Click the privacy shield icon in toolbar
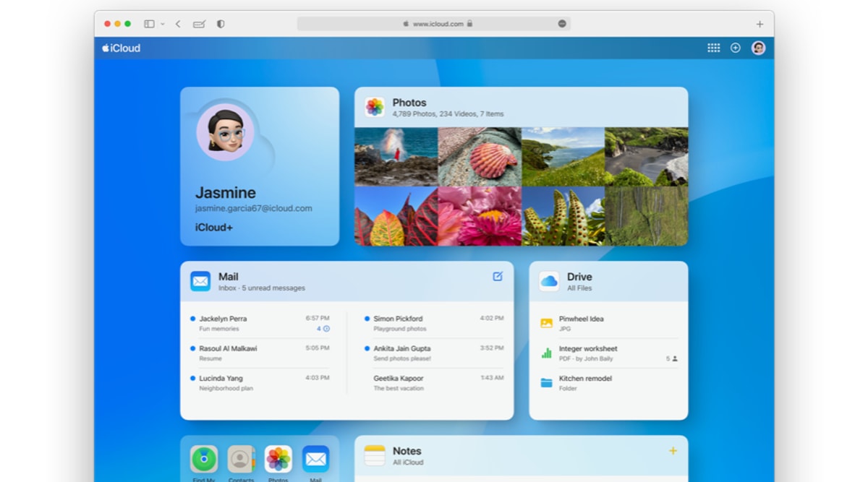This screenshot has width=868, height=482. pyautogui.click(x=221, y=24)
